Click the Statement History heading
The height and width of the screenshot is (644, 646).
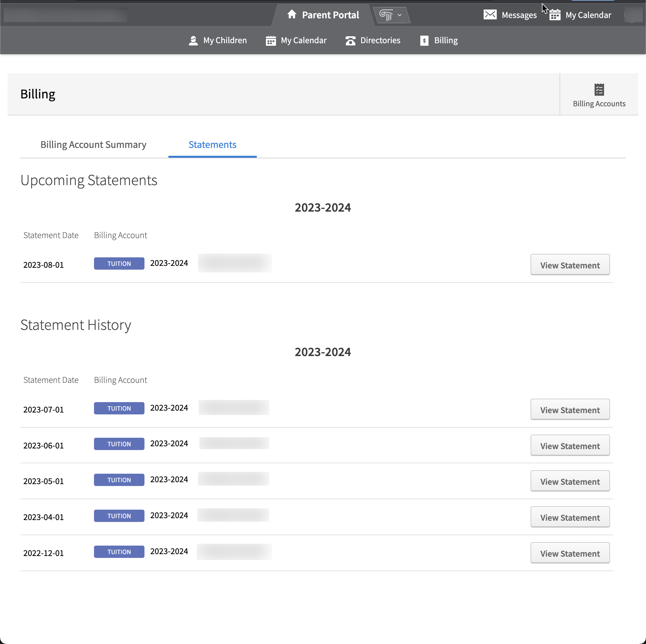coord(76,325)
